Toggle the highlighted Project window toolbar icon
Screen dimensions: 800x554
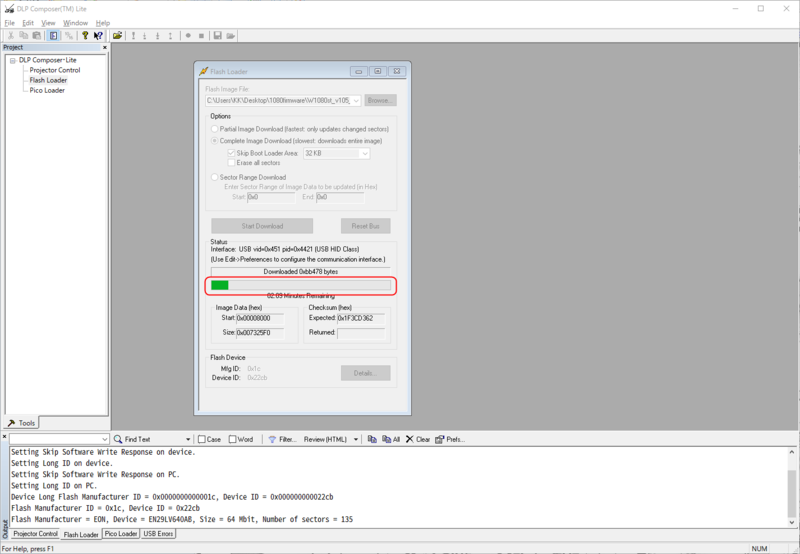53,36
